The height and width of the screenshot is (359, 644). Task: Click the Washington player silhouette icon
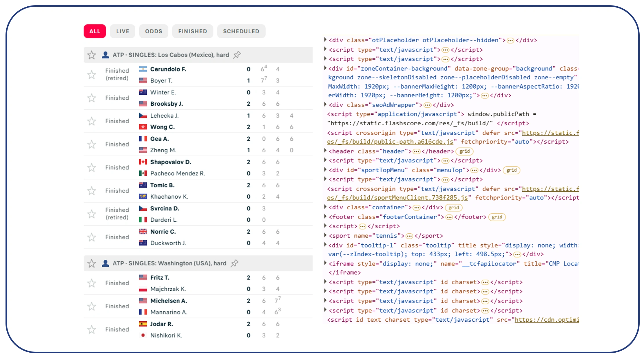[x=105, y=263]
